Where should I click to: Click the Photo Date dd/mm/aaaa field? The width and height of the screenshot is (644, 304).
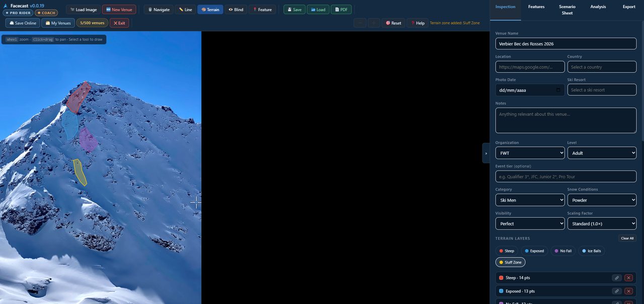(530, 90)
